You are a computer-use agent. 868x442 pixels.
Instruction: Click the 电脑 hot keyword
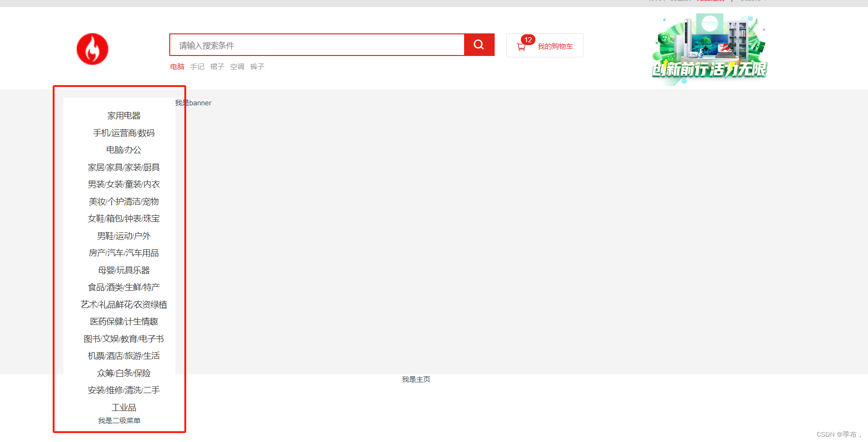click(177, 67)
